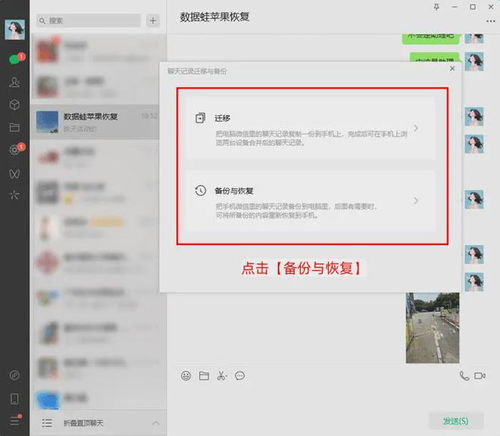500x436 pixels.
Task: Click the 折叠置顶聊天 list icon
Action: click(47, 423)
